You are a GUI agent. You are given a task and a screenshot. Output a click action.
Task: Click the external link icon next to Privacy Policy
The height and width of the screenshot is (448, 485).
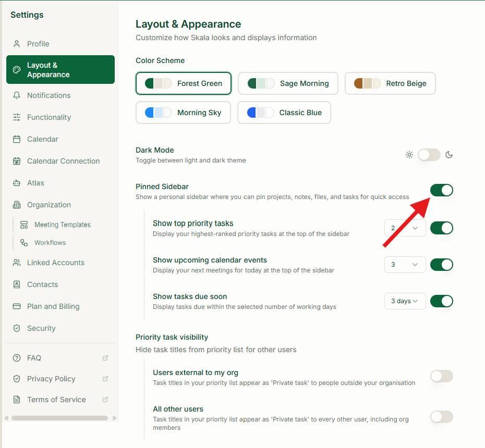(105, 379)
